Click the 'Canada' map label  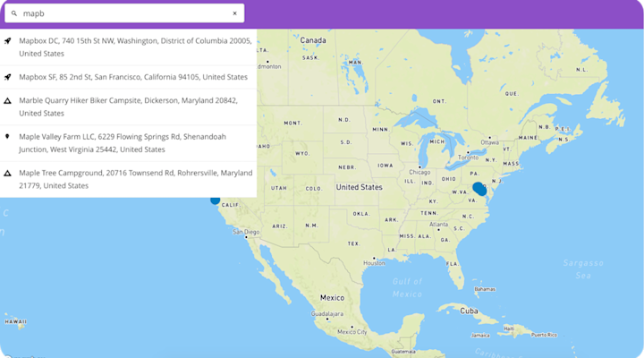click(x=313, y=40)
